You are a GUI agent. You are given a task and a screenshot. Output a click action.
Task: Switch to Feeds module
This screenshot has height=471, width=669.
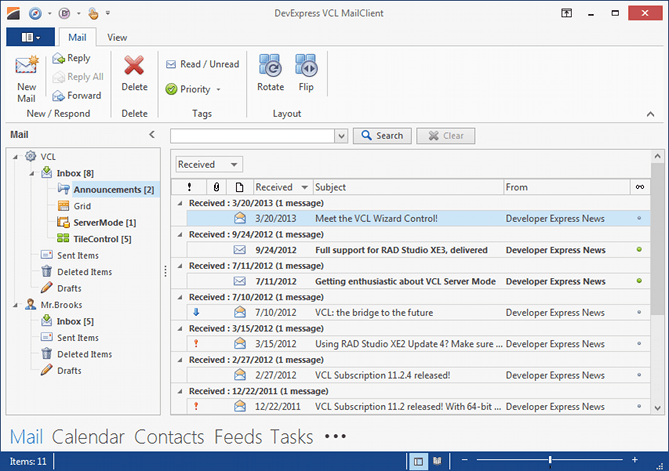[x=238, y=437]
